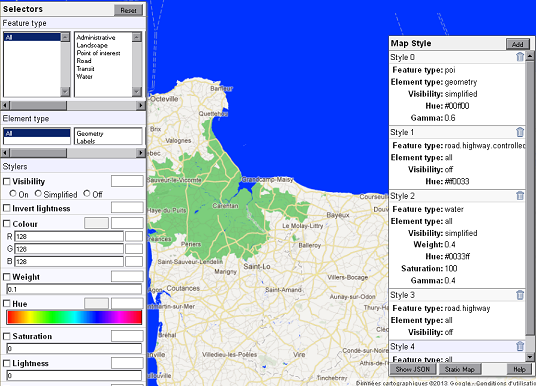The width and height of the screenshot is (536, 386).
Task: Click down arrow of All feature list
Action: 65,92
